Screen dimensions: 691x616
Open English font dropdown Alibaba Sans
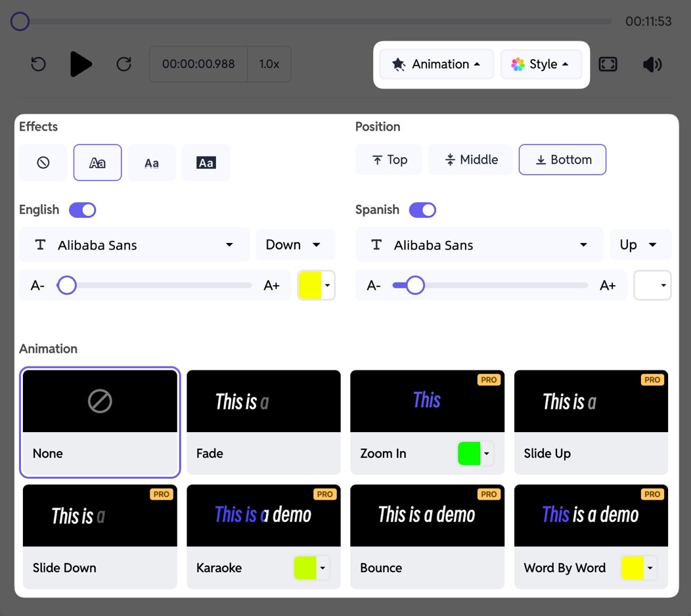coord(135,244)
